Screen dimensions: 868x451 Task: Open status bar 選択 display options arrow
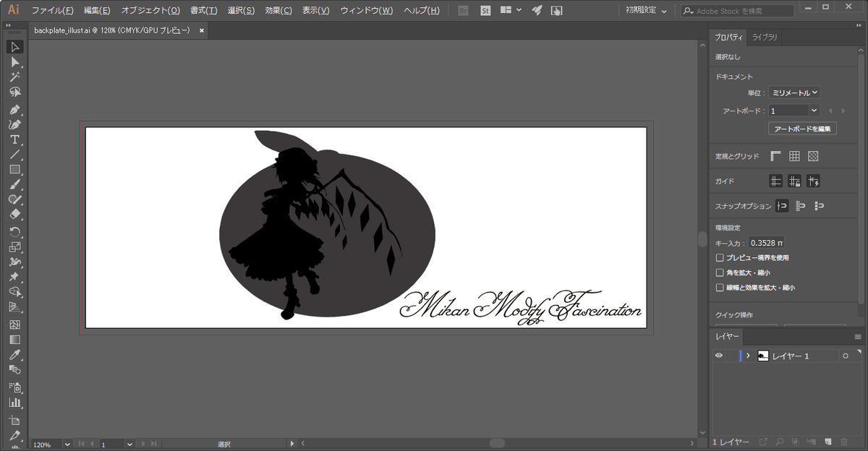click(x=292, y=444)
